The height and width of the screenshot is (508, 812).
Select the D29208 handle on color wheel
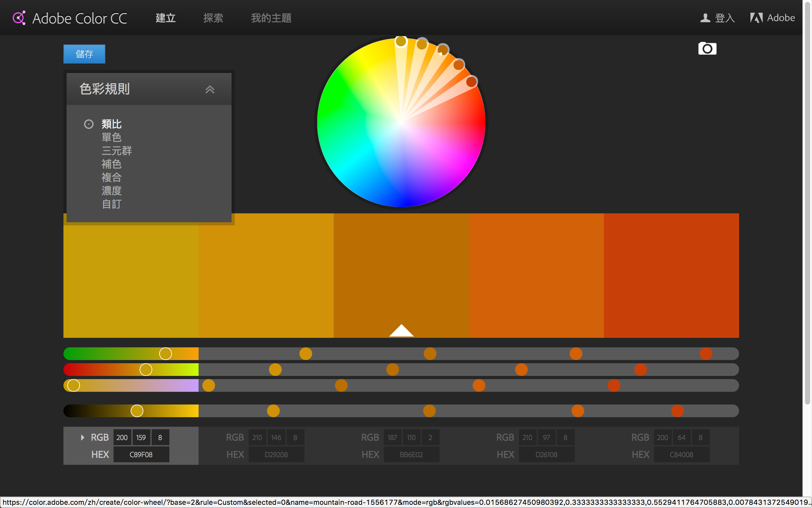pos(422,44)
